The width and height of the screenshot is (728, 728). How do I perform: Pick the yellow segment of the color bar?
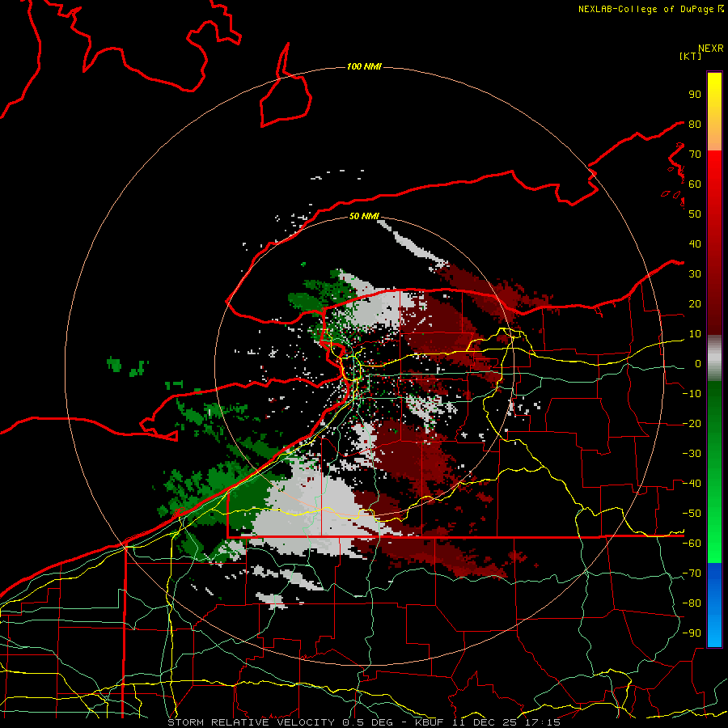click(714, 112)
